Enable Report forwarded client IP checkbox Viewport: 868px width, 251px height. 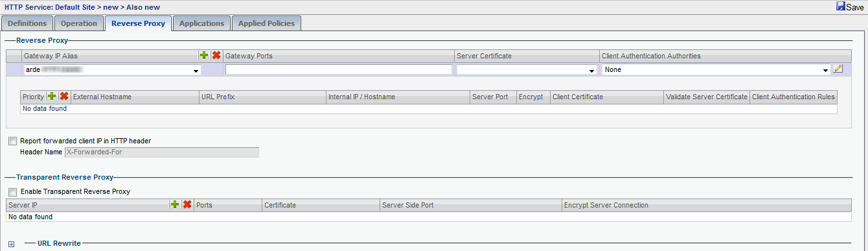[12, 141]
